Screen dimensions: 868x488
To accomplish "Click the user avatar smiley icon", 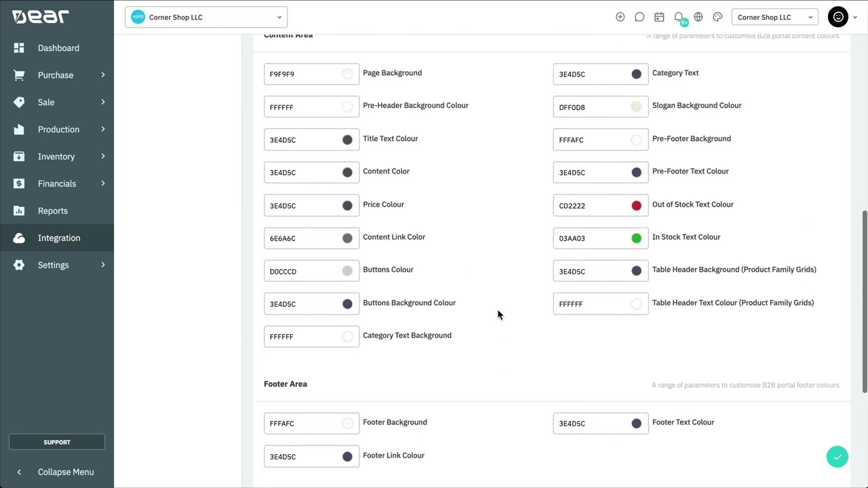I will click(x=838, y=17).
